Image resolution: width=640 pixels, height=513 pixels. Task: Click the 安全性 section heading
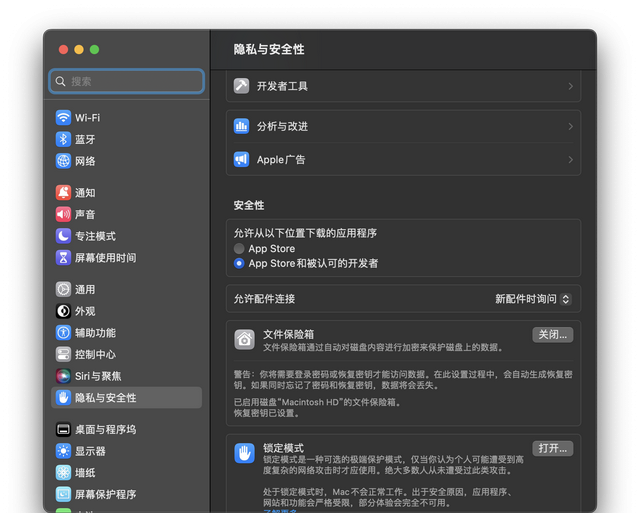[249, 205]
